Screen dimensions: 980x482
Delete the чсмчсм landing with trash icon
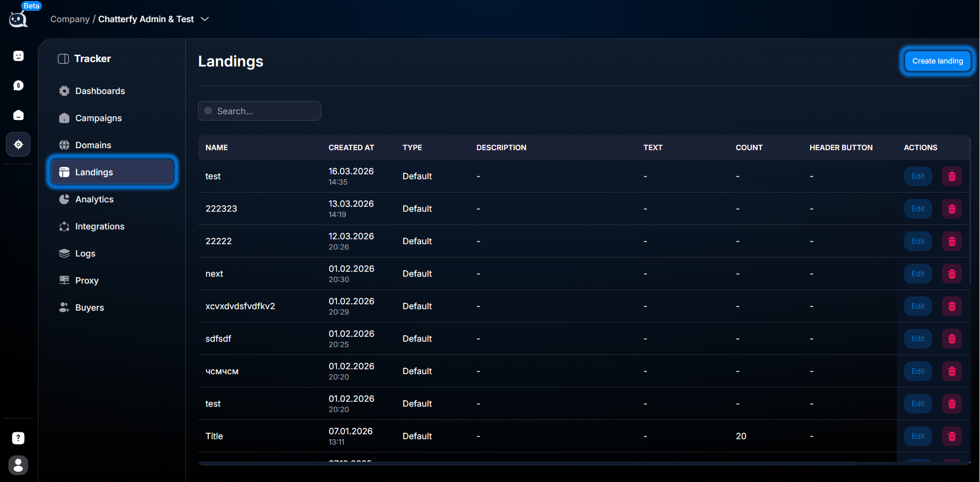click(x=952, y=371)
